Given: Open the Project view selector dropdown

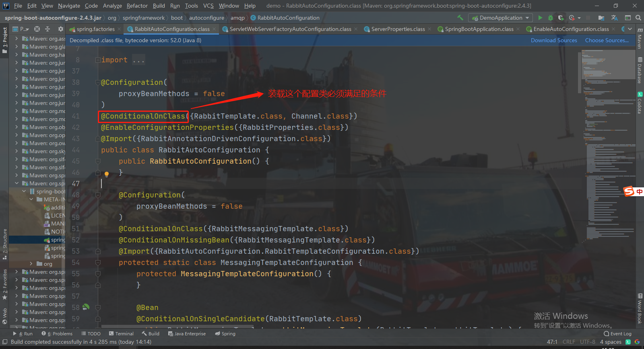Looking at the screenshot, I should (x=21, y=29).
